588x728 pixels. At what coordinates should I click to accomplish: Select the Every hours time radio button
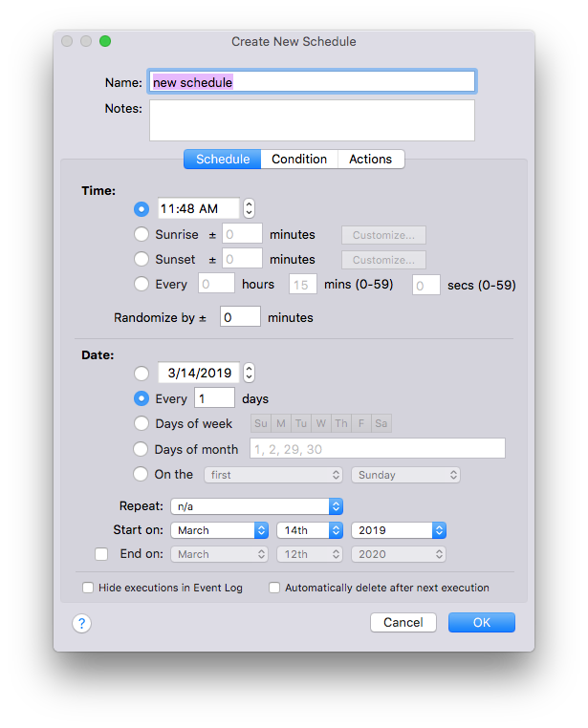pos(142,284)
